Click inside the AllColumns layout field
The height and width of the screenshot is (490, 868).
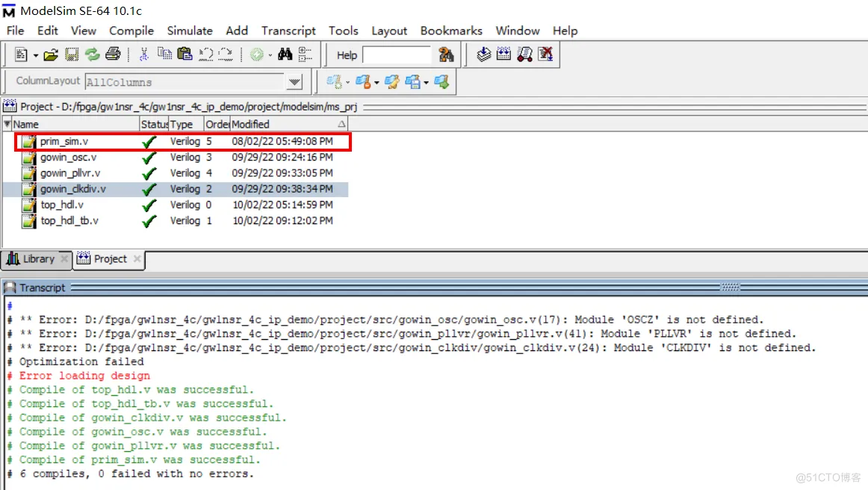pos(185,82)
